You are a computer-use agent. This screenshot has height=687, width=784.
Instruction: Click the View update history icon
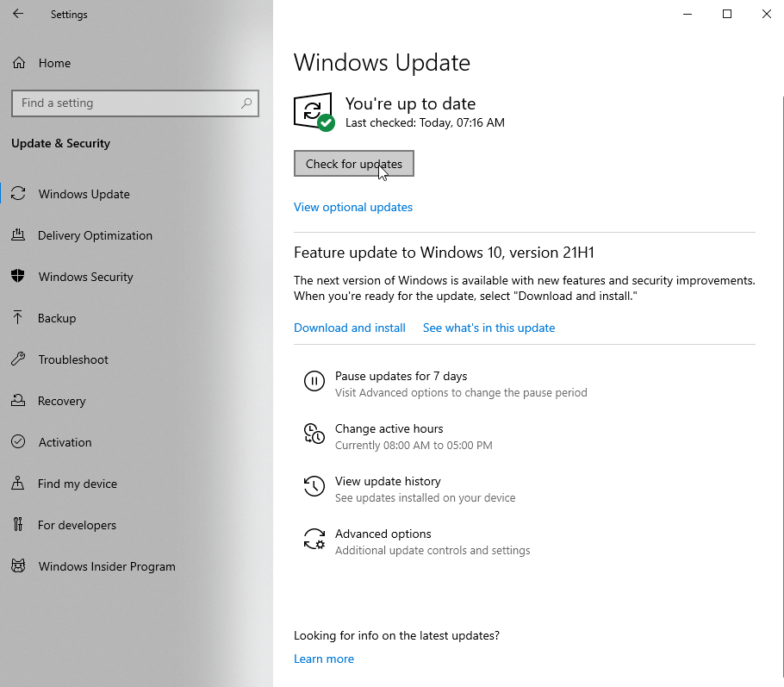pos(314,486)
